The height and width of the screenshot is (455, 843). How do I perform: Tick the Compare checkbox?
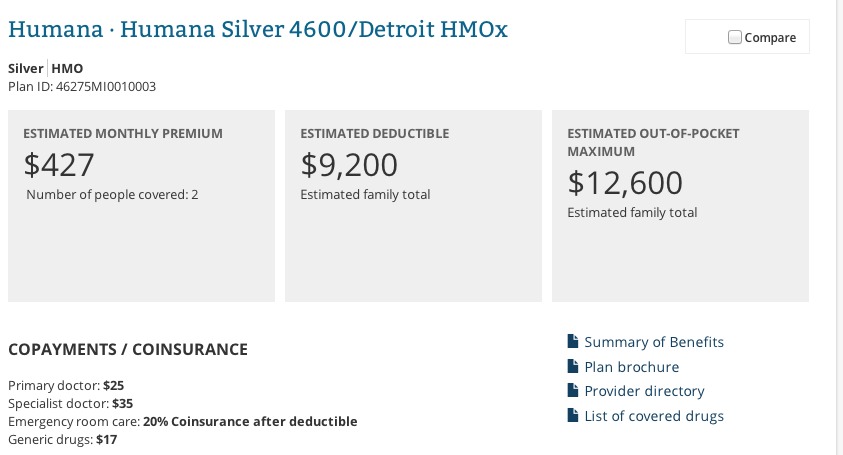(735, 37)
